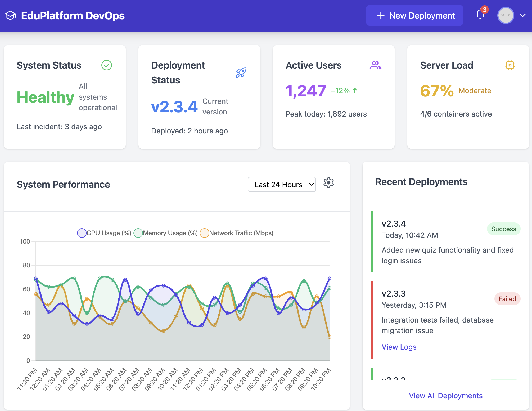This screenshot has width=532, height=411.
Task: Click the last CPU data point at 10:20 PM
Action: coord(330,279)
